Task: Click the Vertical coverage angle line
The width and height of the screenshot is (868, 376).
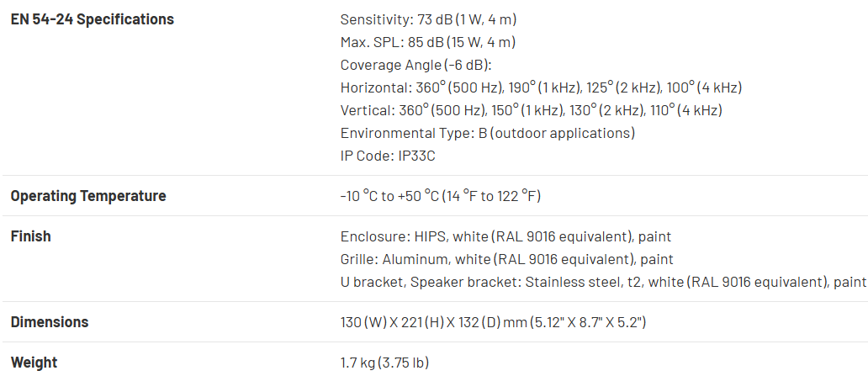Action: (x=531, y=110)
